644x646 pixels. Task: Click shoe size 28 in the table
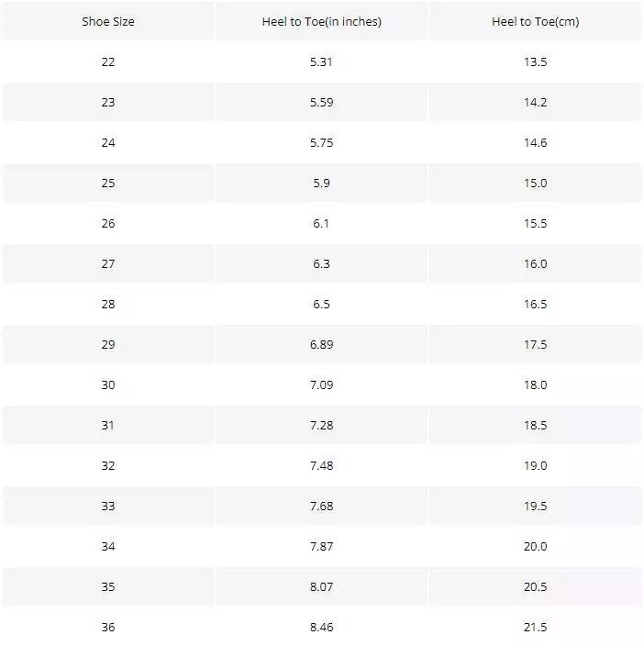(108, 305)
